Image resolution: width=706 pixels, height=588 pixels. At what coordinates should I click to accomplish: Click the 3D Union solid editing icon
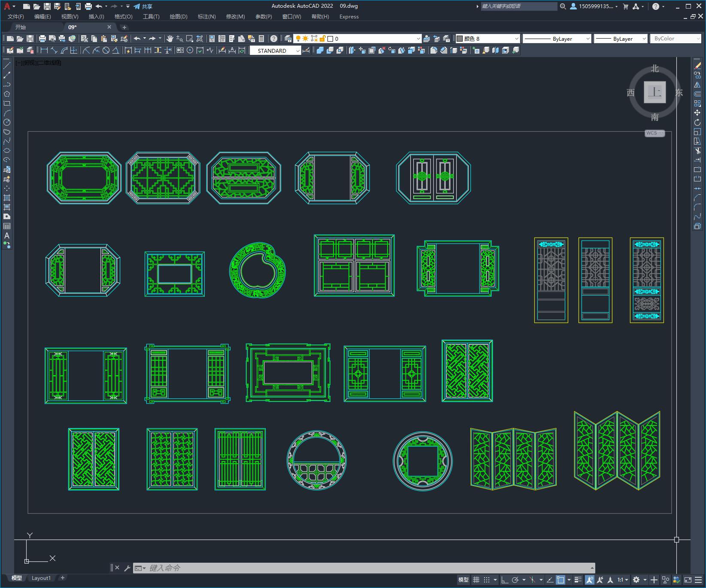pyautogui.click(x=320, y=50)
